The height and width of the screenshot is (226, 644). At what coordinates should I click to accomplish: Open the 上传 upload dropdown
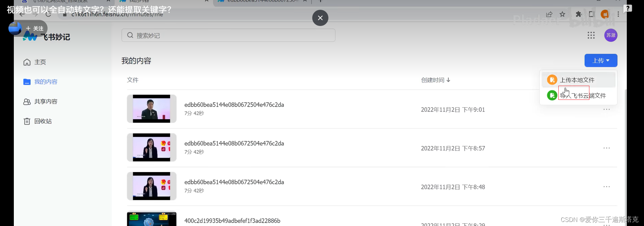click(x=601, y=60)
